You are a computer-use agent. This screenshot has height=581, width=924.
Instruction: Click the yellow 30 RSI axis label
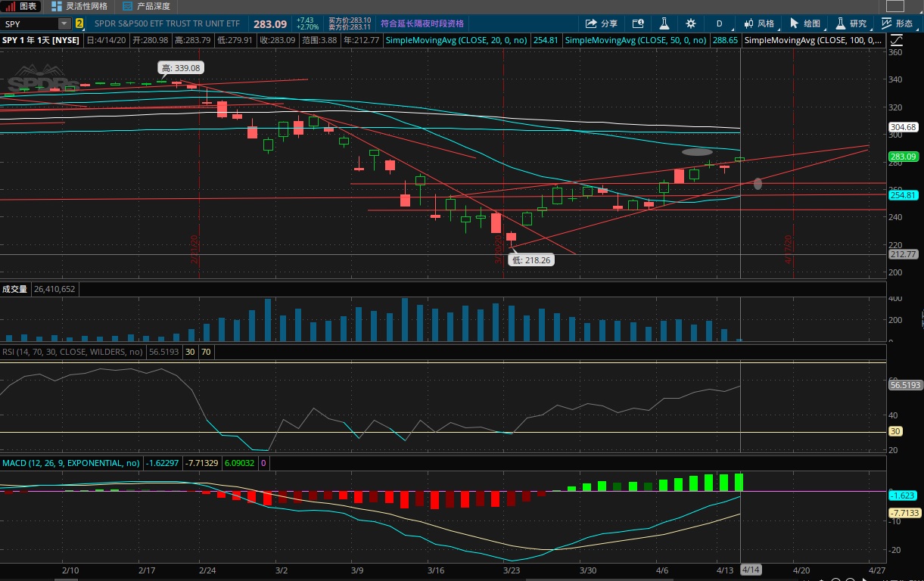[894, 432]
